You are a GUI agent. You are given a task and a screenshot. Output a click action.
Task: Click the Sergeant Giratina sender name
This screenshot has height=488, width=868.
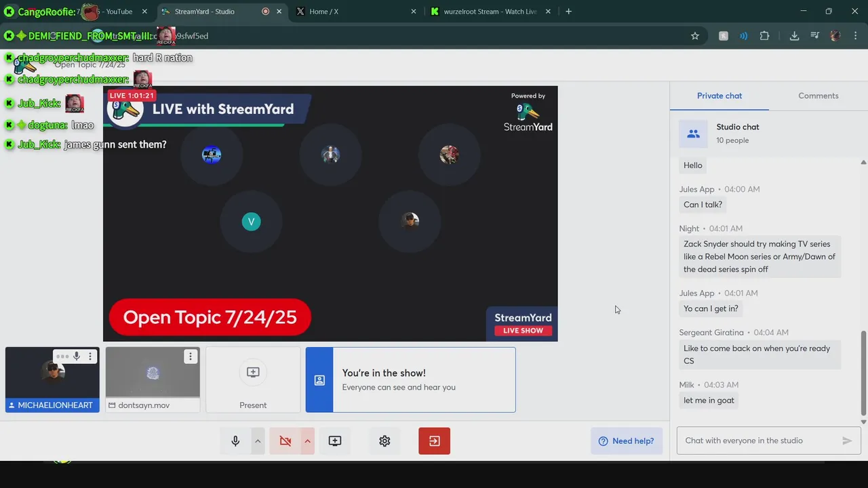[x=711, y=332]
